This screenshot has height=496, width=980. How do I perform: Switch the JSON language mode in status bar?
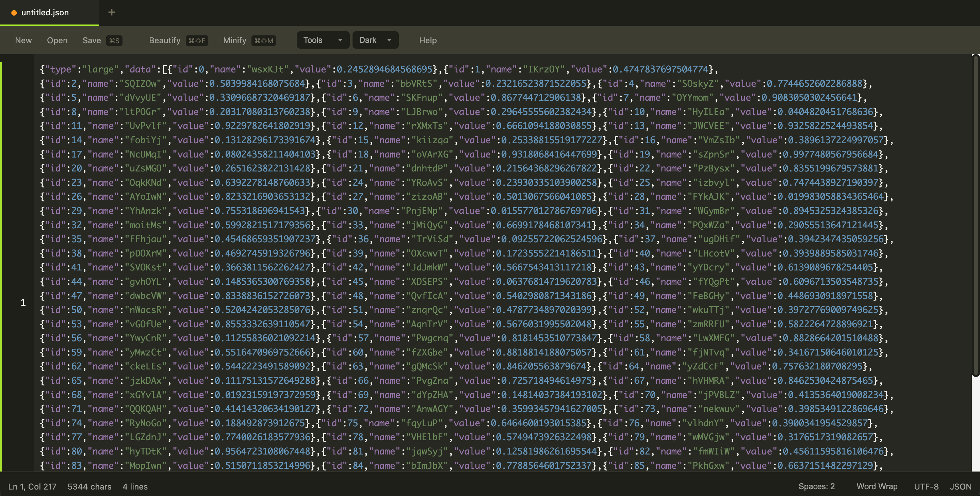pyautogui.click(x=960, y=486)
